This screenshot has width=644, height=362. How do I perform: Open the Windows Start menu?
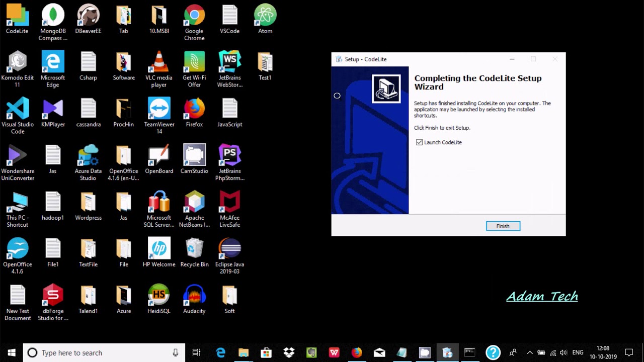[x=12, y=352]
